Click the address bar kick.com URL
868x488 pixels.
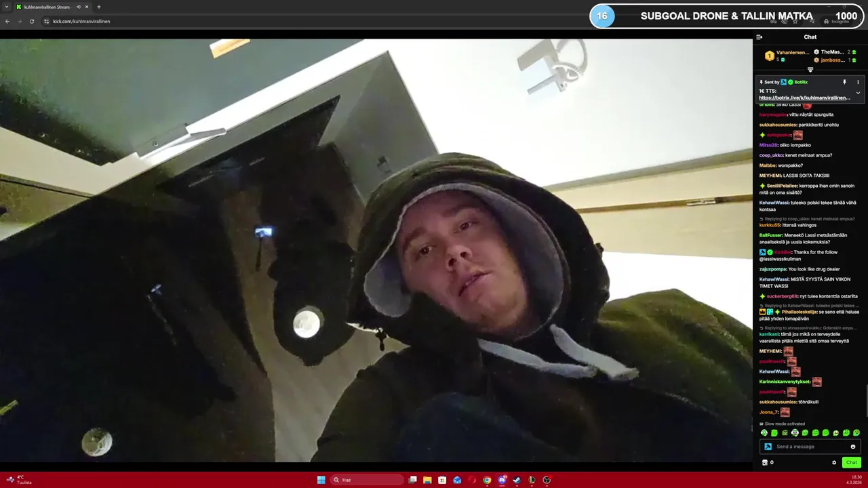pyautogui.click(x=81, y=21)
